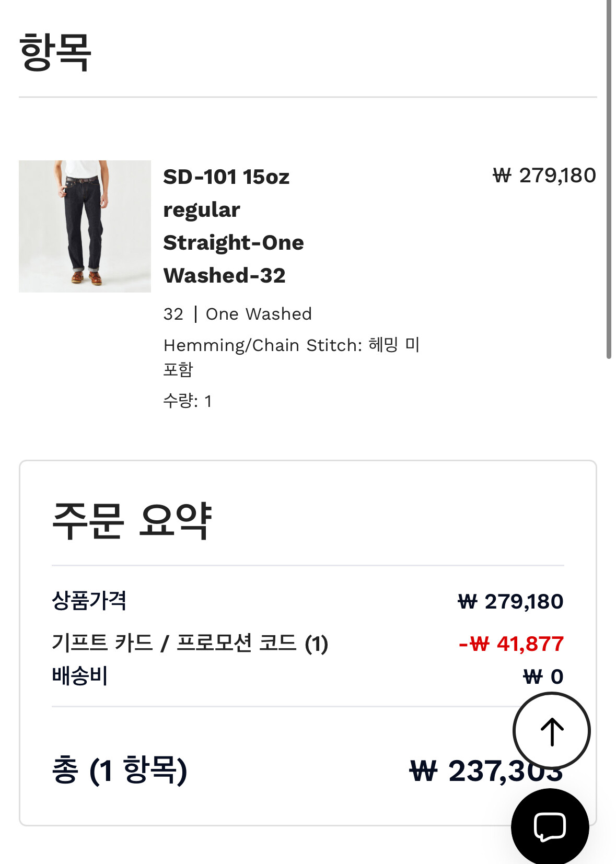Click the 수량: 1 quantity text
The width and height of the screenshot is (616, 864).
click(x=187, y=401)
